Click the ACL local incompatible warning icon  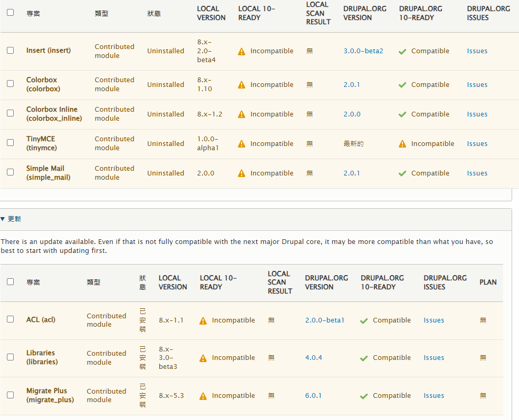coord(203,321)
